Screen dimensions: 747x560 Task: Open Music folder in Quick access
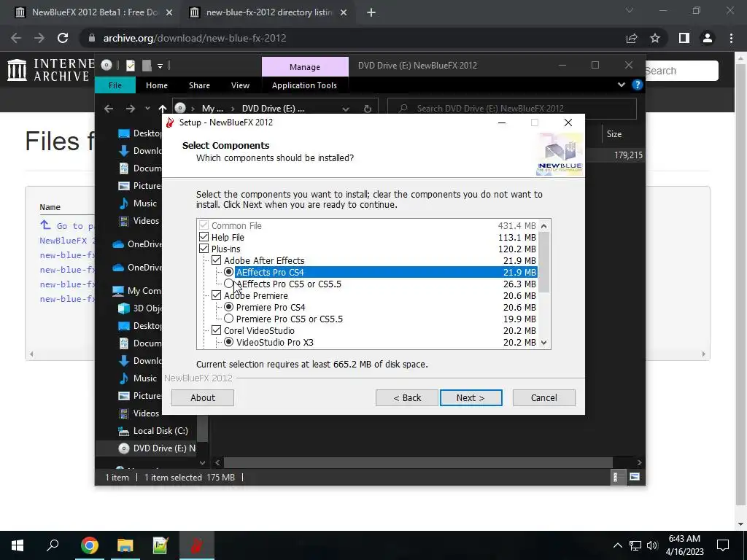145,203
